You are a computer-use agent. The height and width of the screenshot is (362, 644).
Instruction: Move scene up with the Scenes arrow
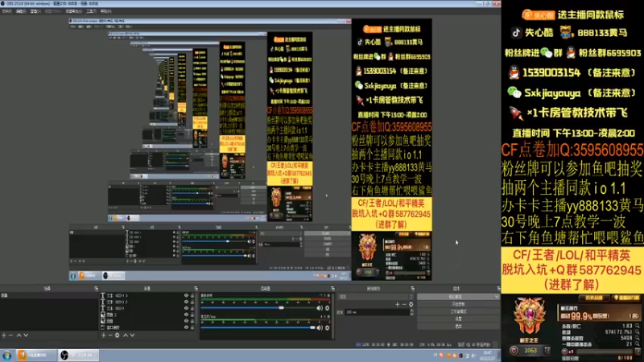click(19, 335)
